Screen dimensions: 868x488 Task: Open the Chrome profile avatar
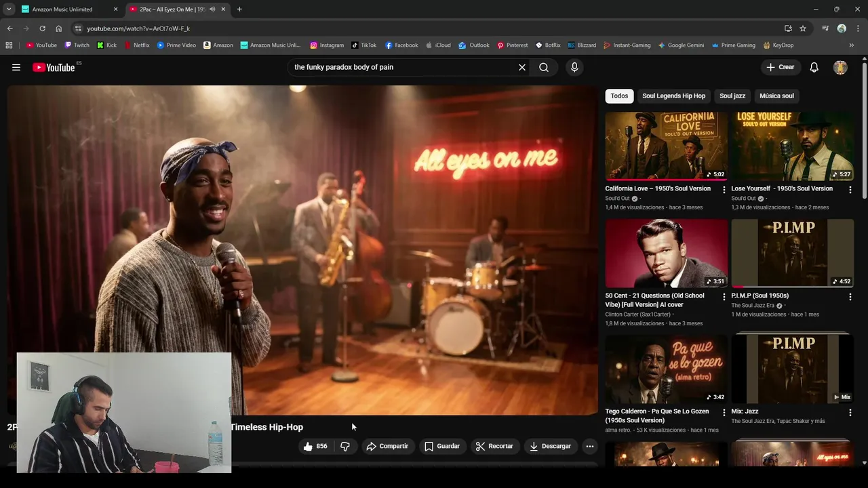coord(842,28)
